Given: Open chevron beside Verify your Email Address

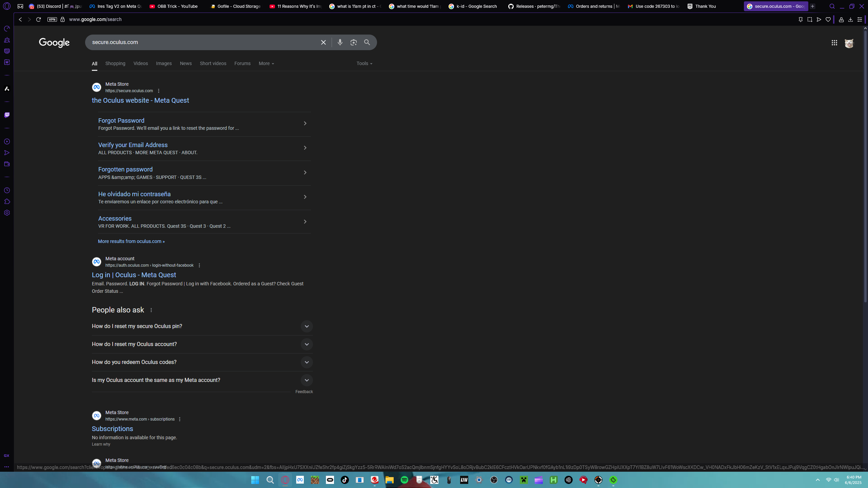Looking at the screenshot, I should tap(305, 148).
